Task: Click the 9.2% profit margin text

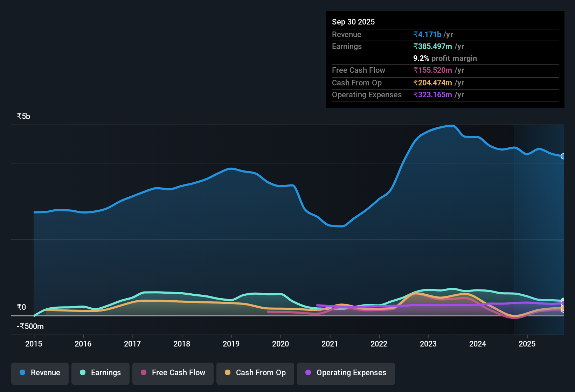Action: pyautogui.click(x=445, y=58)
